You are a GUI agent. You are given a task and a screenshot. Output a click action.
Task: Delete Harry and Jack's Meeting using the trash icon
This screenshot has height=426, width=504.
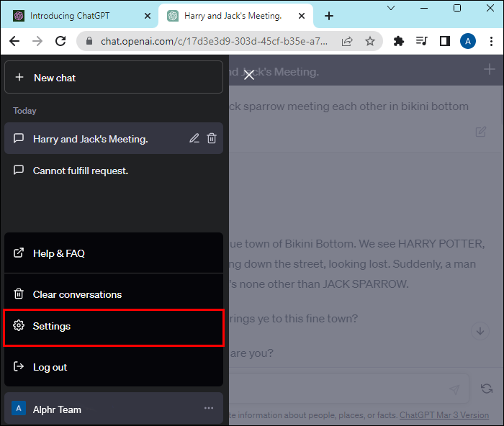[212, 138]
